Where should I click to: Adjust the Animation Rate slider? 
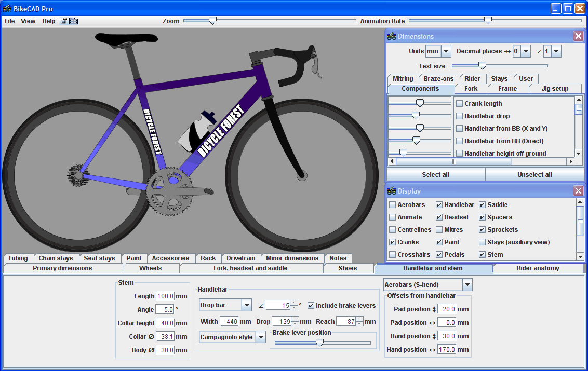coord(488,21)
